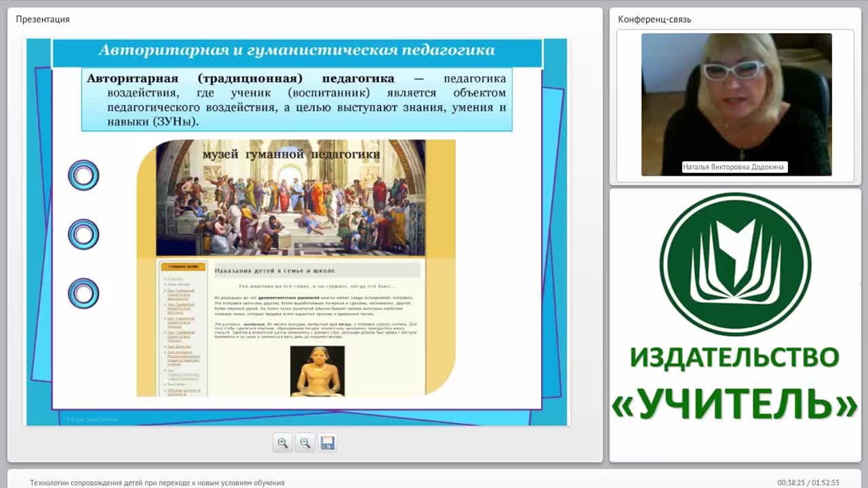The image size is (868, 488).
Task: Zoom out of the presentation slide
Action: click(305, 443)
